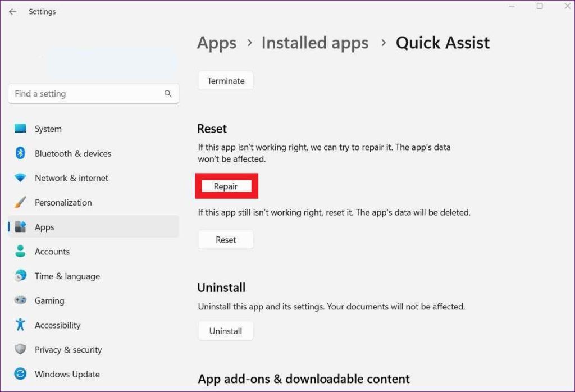Click the Quick Assist page title
Viewport: 575px width, 392px height.
click(x=442, y=43)
